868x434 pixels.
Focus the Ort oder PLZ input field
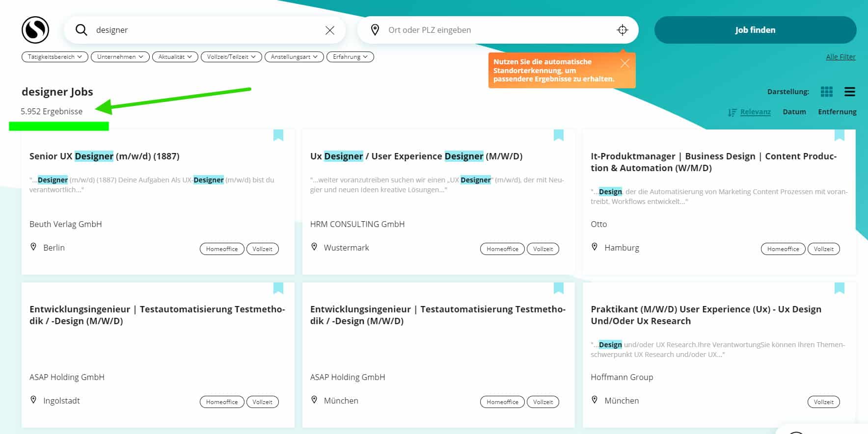click(498, 30)
